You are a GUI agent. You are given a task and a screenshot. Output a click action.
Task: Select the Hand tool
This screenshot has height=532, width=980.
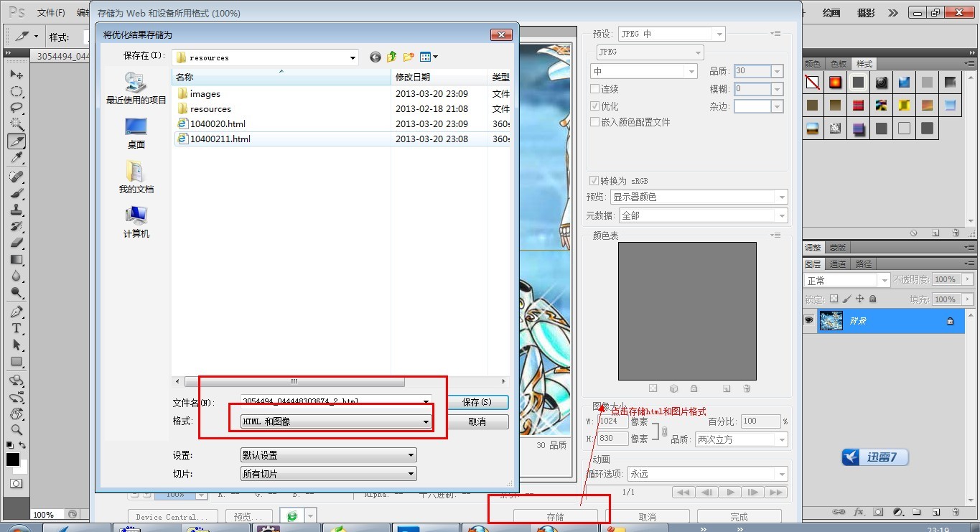(x=17, y=414)
